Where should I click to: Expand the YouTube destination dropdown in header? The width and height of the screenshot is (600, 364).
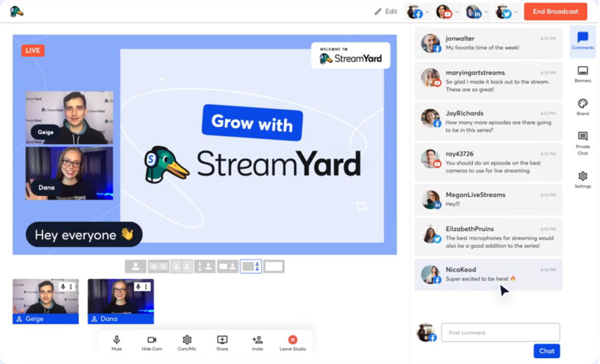click(456, 12)
